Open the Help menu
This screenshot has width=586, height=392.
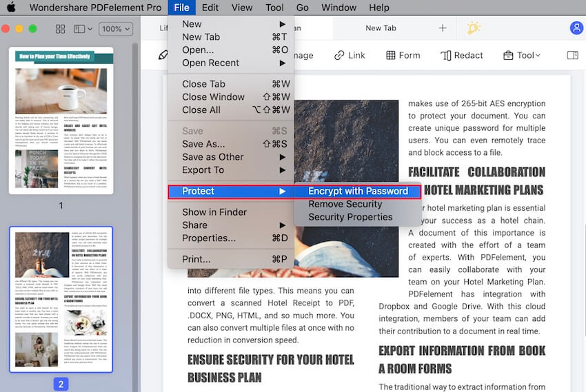(379, 8)
